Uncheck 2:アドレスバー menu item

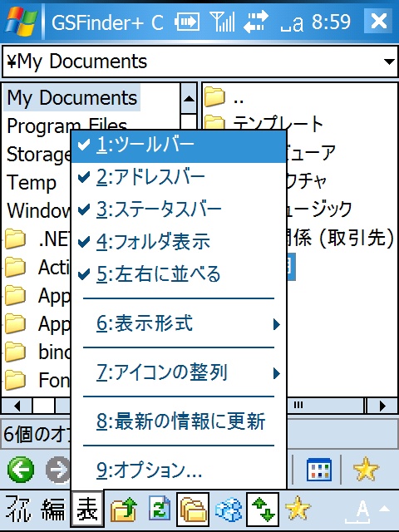(179, 177)
